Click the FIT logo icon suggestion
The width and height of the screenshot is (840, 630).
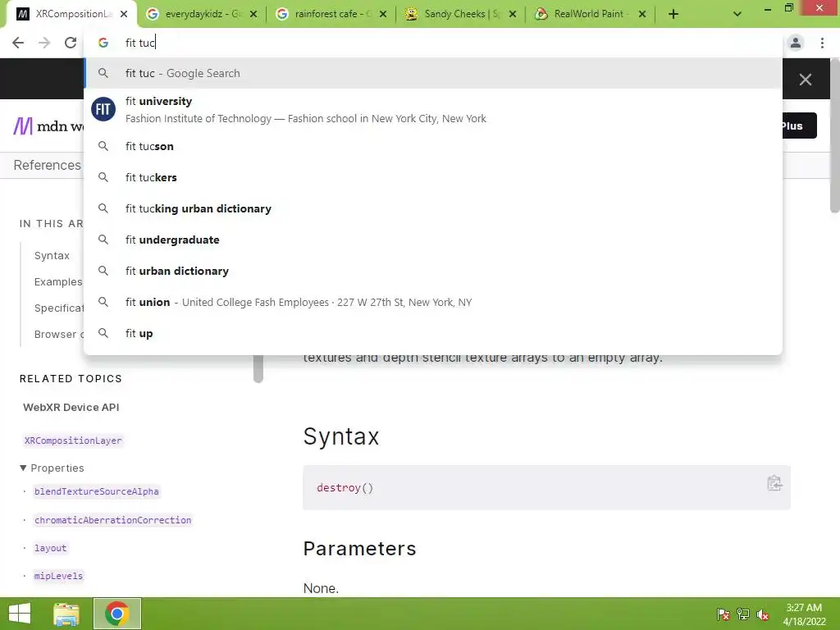103,109
